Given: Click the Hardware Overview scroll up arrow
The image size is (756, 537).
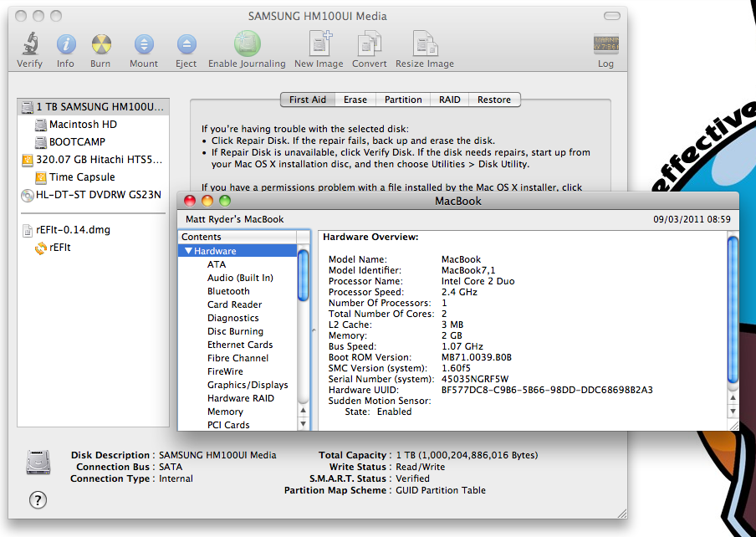Looking at the screenshot, I should pos(733,398).
